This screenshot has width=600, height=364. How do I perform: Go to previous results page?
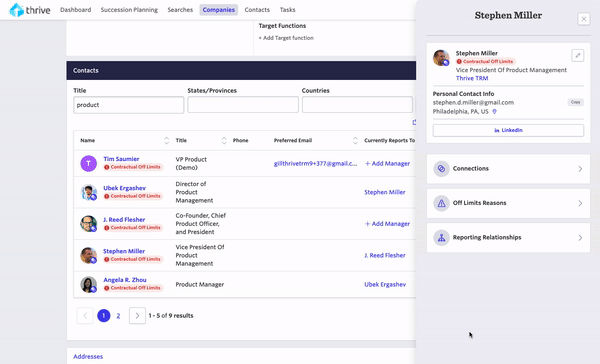pos(85,316)
